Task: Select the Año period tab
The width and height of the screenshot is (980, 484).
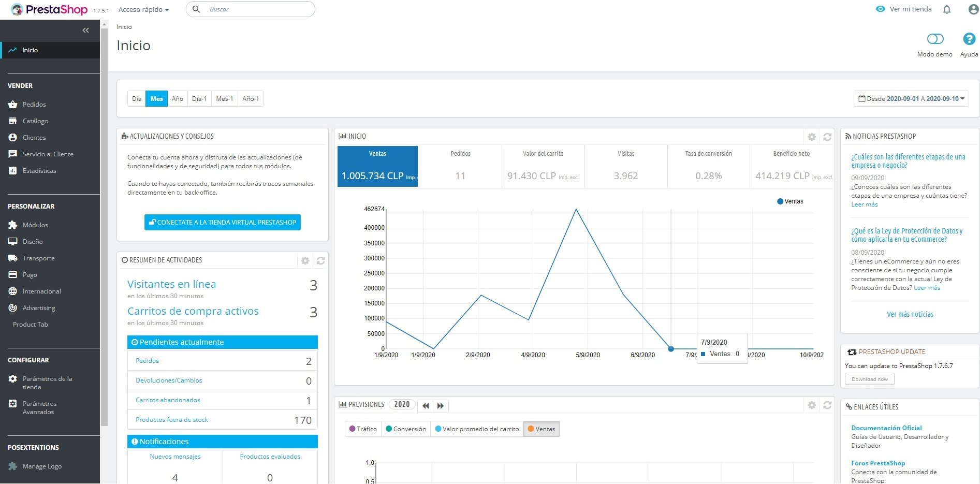Action: click(x=177, y=99)
